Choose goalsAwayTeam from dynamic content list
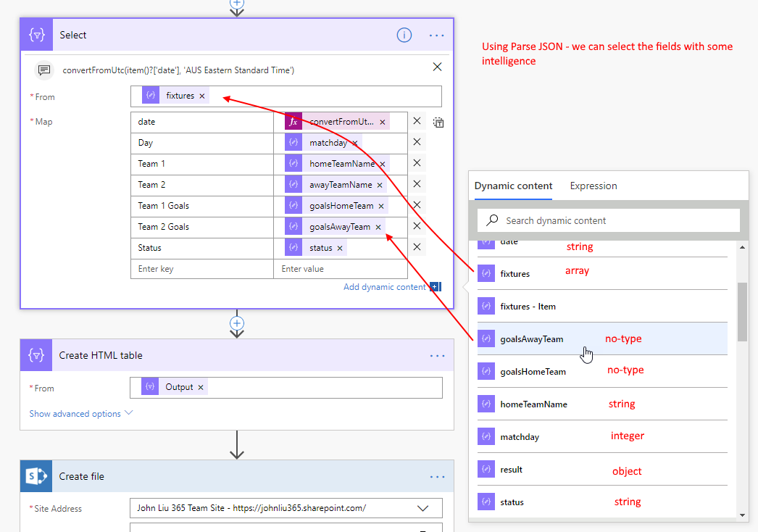 click(x=531, y=339)
